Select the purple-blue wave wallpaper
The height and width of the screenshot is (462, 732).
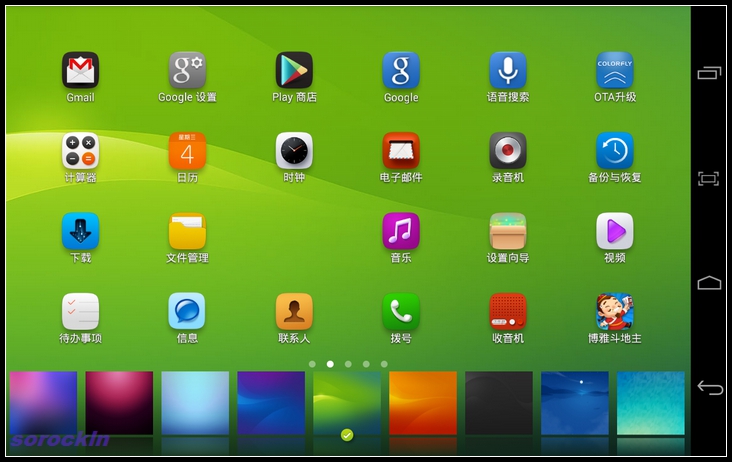[271, 403]
